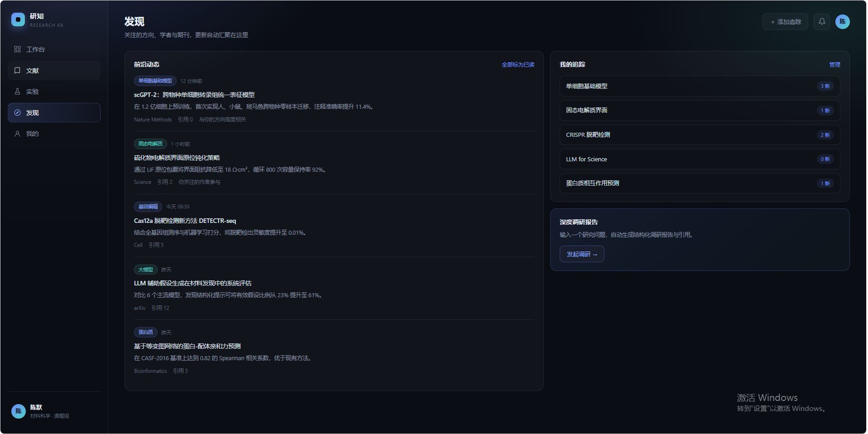Click 陈默 user name at sidebar bottom
This screenshot has width=868, height=434.
pos(36,407)
